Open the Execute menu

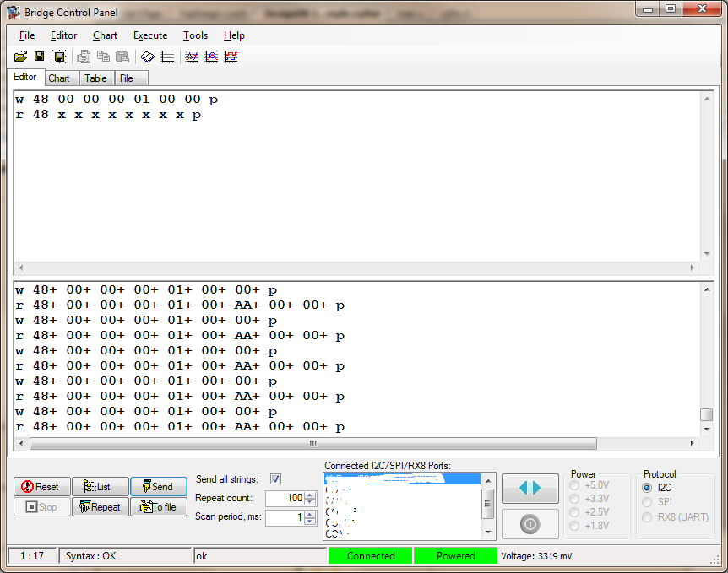(150, 35)
